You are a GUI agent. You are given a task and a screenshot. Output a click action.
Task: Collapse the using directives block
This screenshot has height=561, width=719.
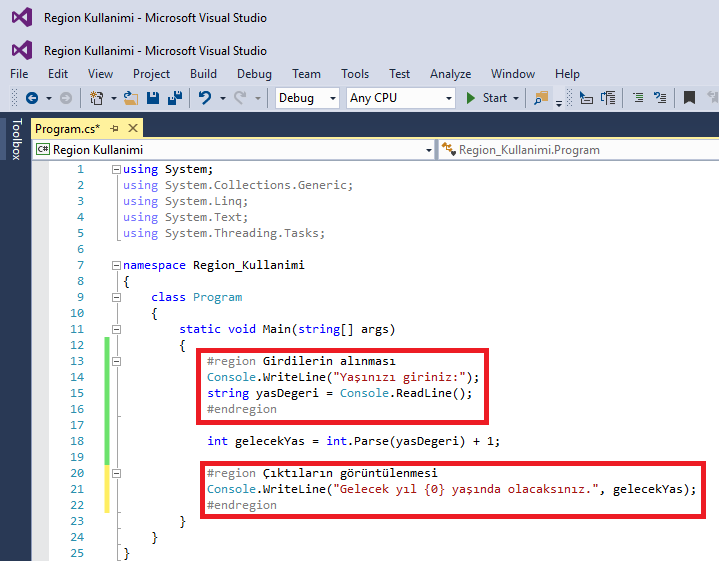click(x=116, y=170)
